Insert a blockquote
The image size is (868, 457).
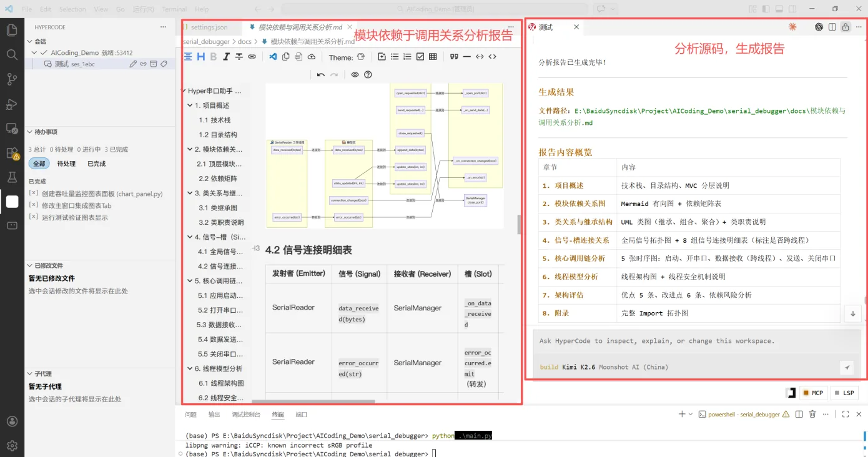(x=454, y=57)
